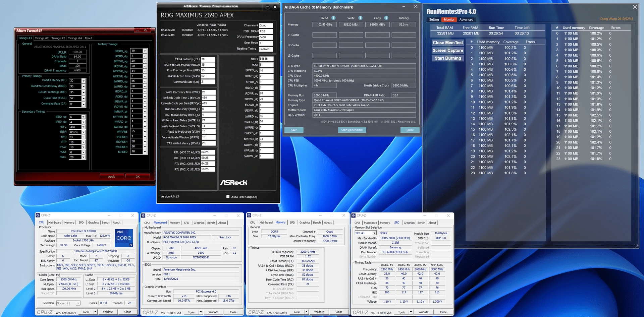
Task: Click the '102.93 GB/s' memory read value
Action: pos(324,24)
